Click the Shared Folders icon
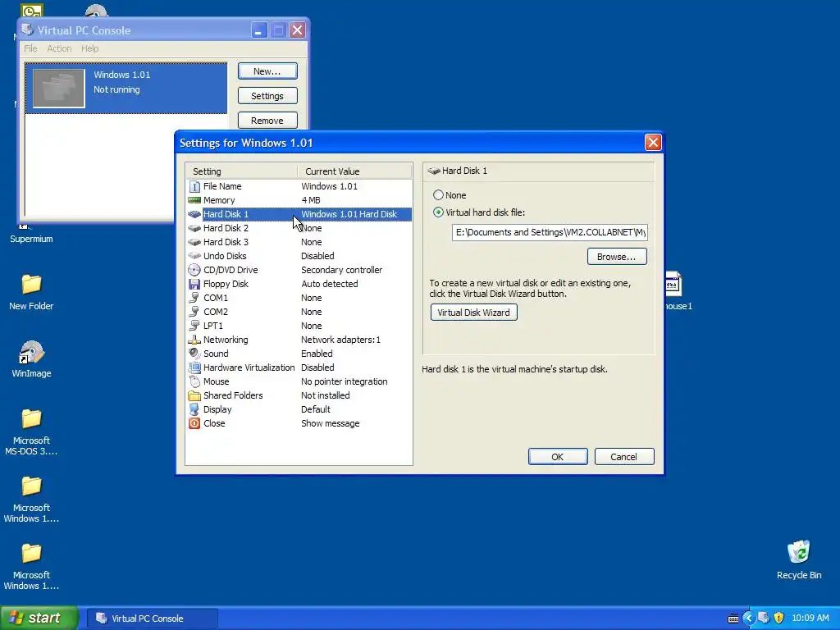840x630 pixels. [x=194, y=395]
